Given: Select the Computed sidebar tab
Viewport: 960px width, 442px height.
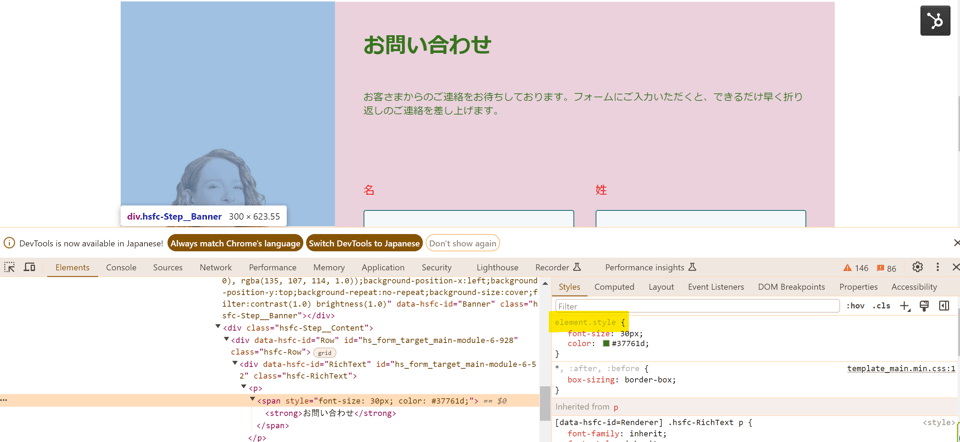Looking at the screenshot, I should coord(614,287).
